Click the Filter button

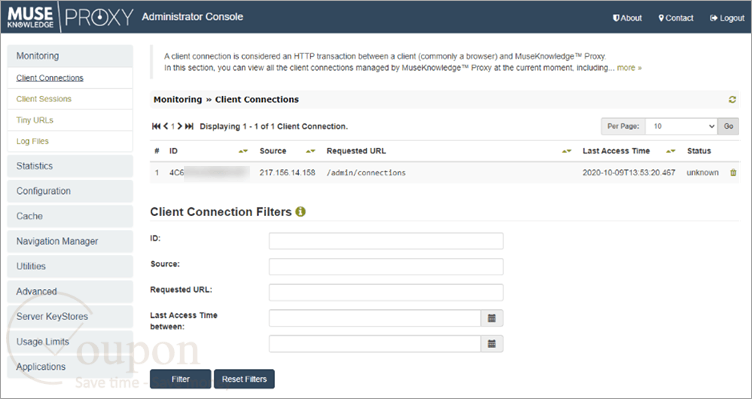click(x=180, y=379)
